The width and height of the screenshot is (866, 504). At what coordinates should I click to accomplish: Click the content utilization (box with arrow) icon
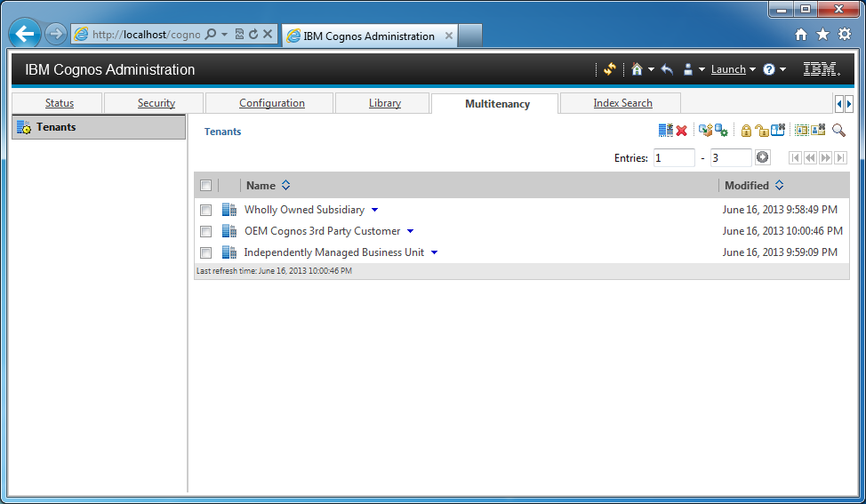coord(705,131)
